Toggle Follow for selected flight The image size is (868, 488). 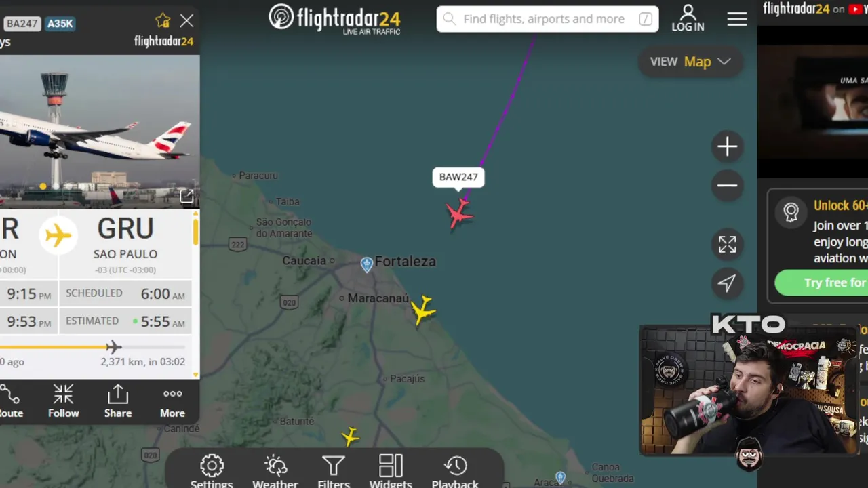click(63, 401)
